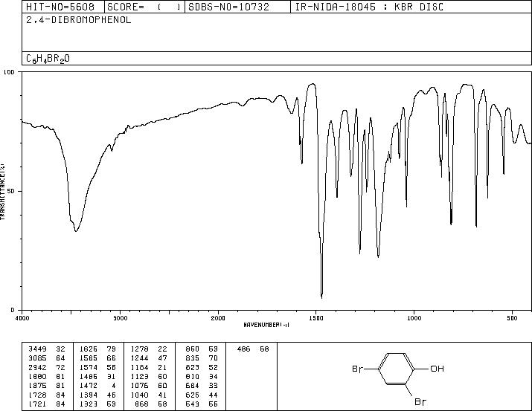Click the 823 peak table entry
Image resolution: width=532 pixels, height=411 pixels.
point(202,367)
